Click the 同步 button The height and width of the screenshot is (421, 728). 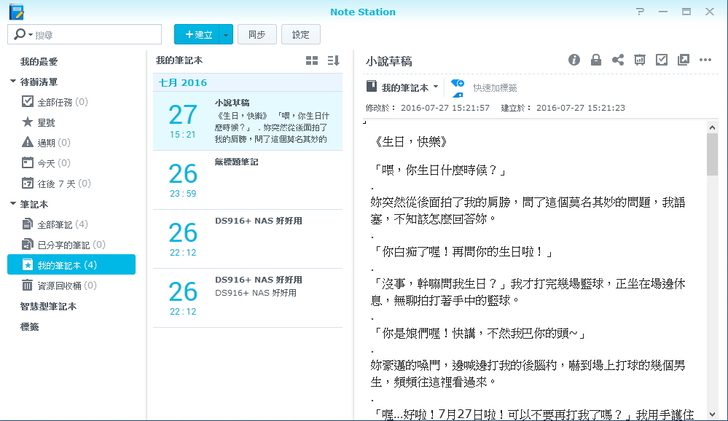coord(257,34)
